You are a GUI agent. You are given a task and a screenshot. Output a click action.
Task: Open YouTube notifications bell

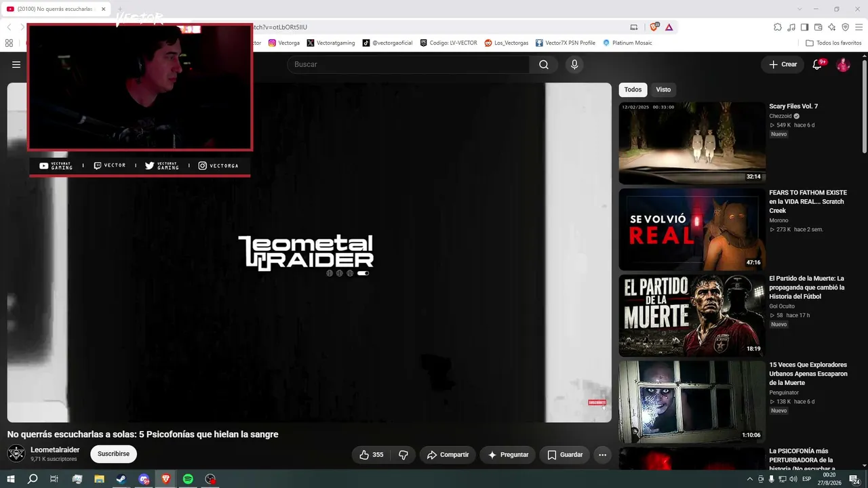818,64
